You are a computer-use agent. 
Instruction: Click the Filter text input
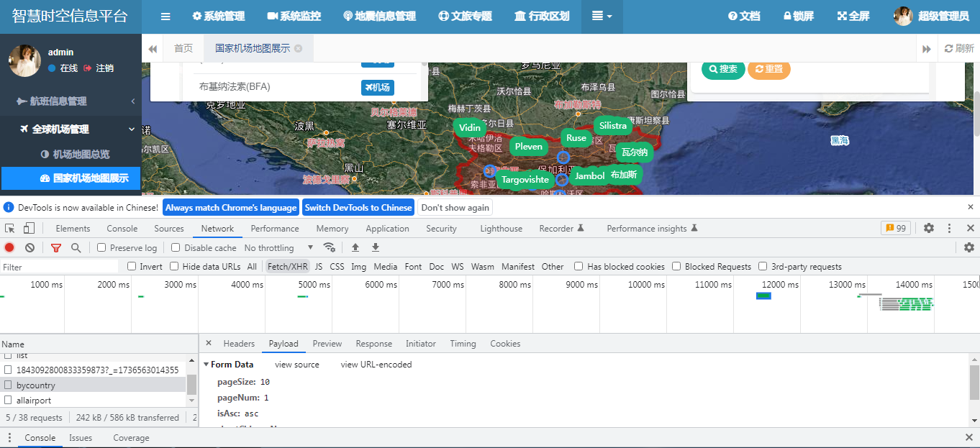(x=60, y=267)
